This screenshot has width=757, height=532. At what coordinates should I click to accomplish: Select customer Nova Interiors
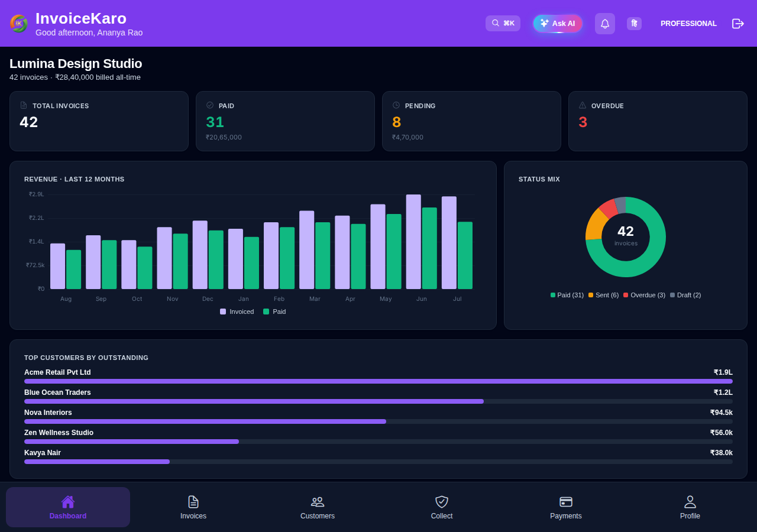tap(48, 413)
